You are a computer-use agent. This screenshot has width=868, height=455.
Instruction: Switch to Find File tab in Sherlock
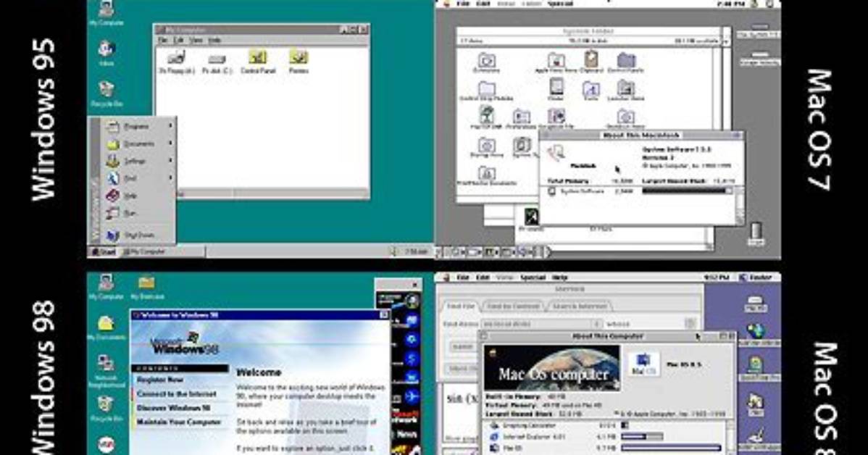[x=461, y=306]
